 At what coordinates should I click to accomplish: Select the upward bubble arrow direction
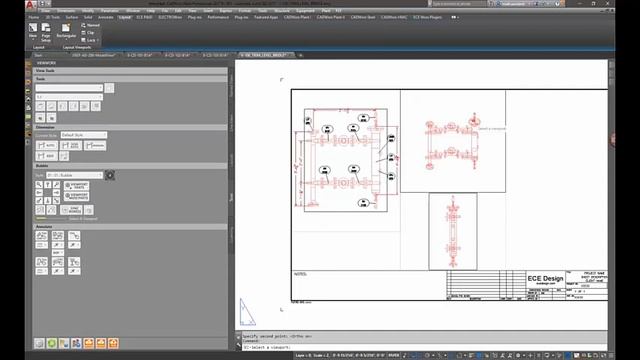coord(48,185)
